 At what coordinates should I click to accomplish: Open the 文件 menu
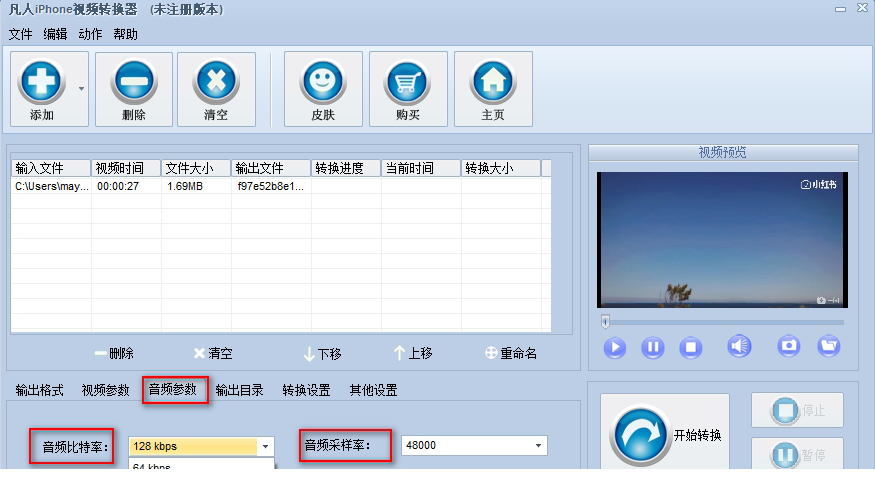pyautogui.click(x=20, y=34)
